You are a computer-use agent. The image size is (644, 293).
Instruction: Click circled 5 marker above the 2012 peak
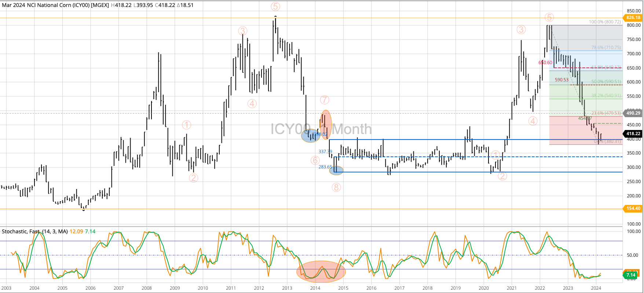click(x=275, y=6)
